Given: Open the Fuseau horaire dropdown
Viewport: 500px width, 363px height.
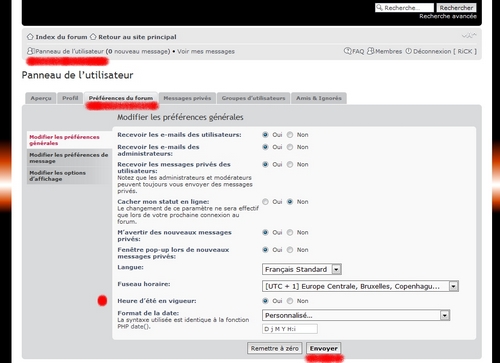Looking at the screenshot, I should point(360,286).
